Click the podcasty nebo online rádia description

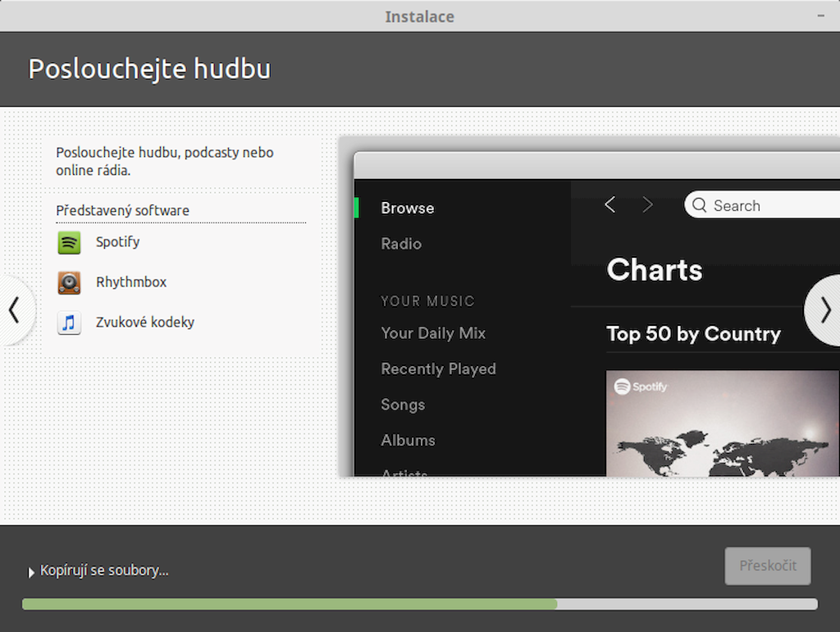click(x=165, y=162)
